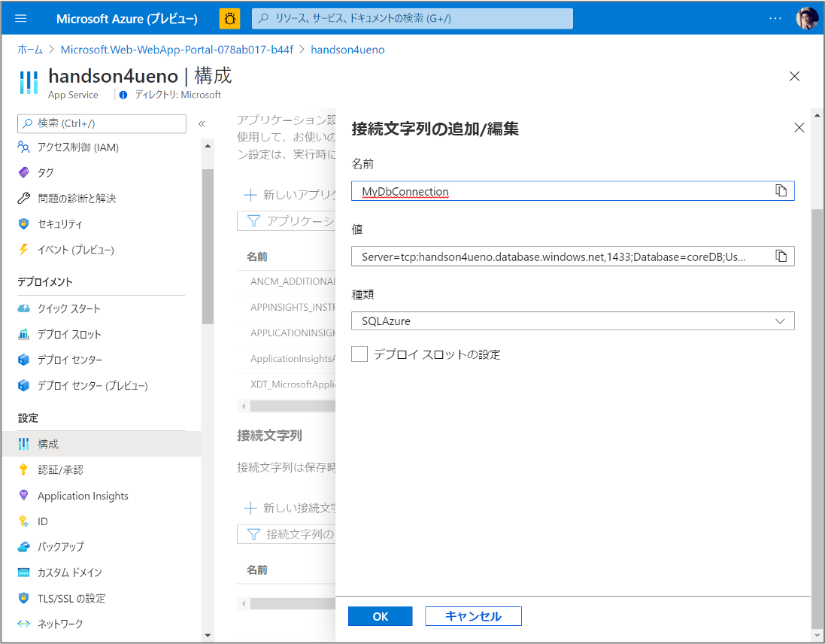Open イベント (プレビュー) lightning icon

click(x=23, y=249)
